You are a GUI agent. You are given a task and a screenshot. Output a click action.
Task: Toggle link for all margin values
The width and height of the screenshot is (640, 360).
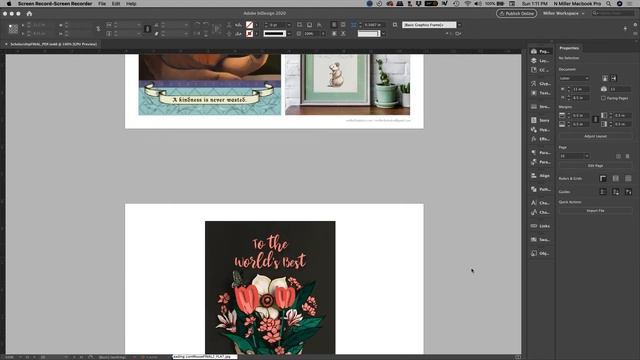click(595, 120)
